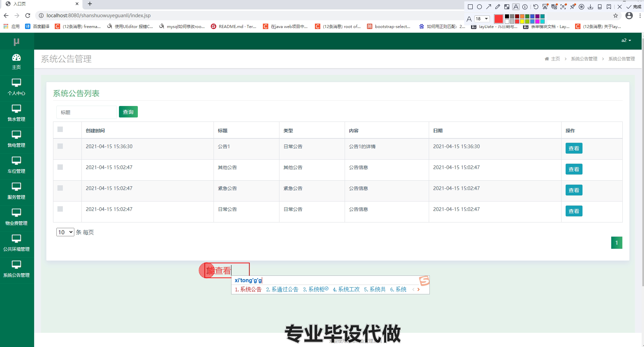This screenshot has height=347, width=644.
Task: Open the 应用 apps shortcut
Action: click(x=11, y=26)
